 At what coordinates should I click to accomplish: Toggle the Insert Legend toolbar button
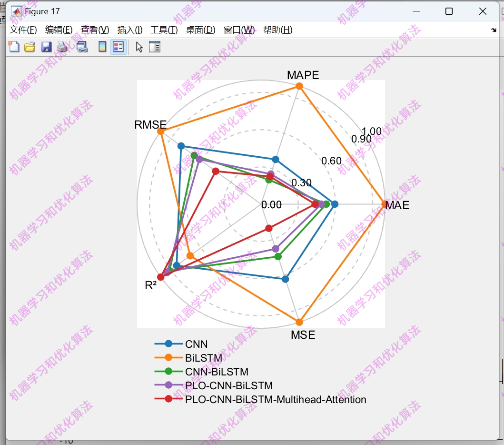click(119, 47)
